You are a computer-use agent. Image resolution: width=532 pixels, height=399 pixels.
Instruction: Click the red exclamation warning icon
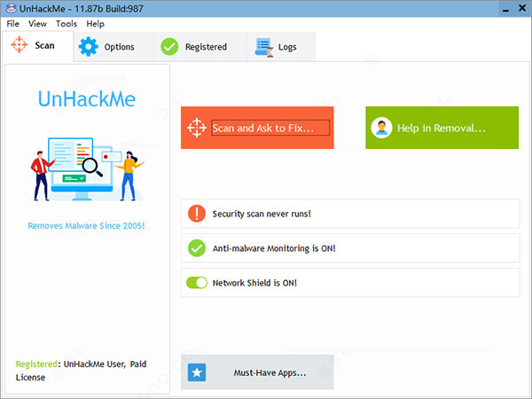[197, 214]
